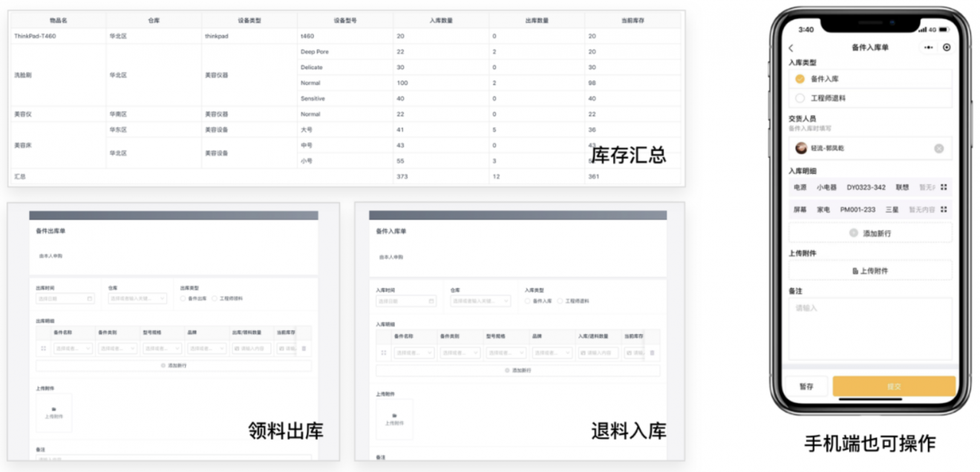Click calendar icon in the 出库时间 field
This screenshot has width=980, height=472.
(x=90, y=298)
